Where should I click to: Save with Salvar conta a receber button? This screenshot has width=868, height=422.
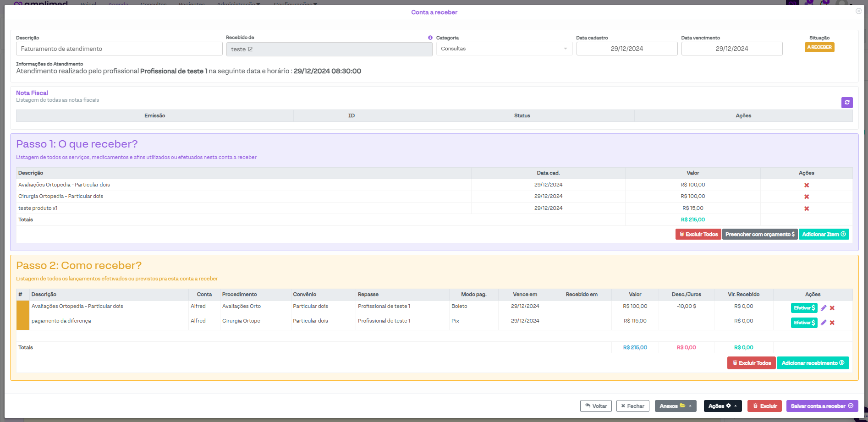[x=822, y=406]
